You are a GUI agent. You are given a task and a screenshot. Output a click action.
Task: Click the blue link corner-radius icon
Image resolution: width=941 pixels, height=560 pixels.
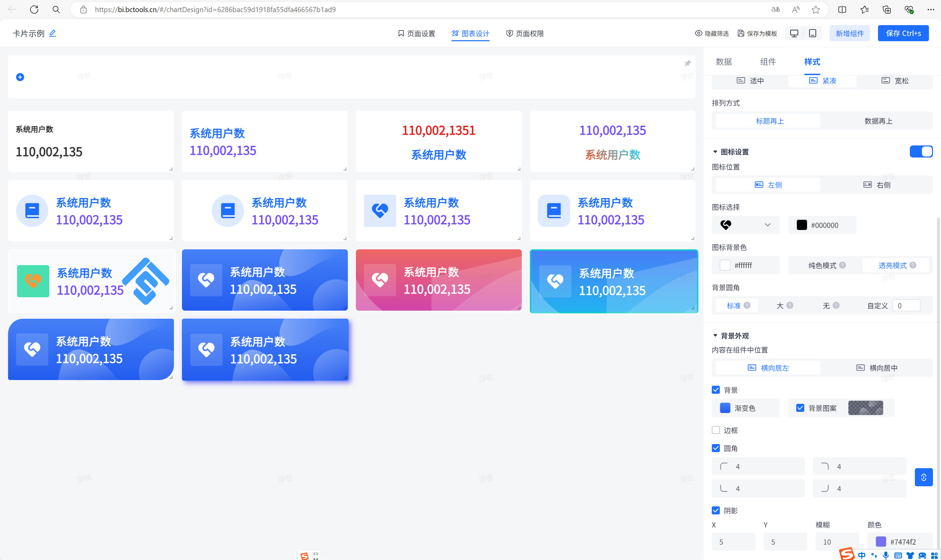923,477
